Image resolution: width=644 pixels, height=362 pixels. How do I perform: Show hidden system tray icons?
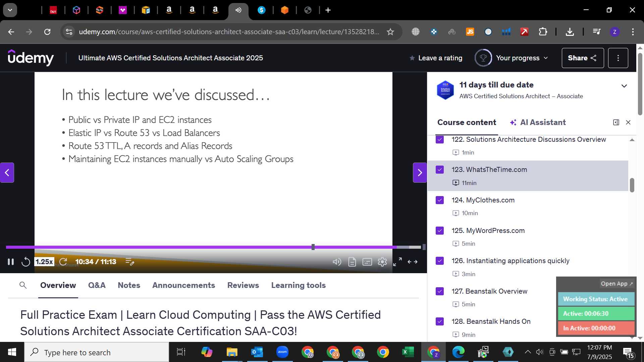[528, 352]
